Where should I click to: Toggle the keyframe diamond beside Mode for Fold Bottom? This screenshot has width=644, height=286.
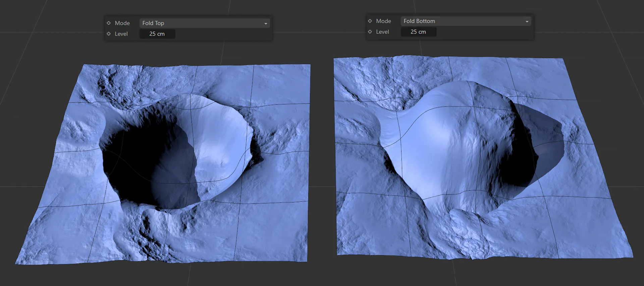click(370, 21)
